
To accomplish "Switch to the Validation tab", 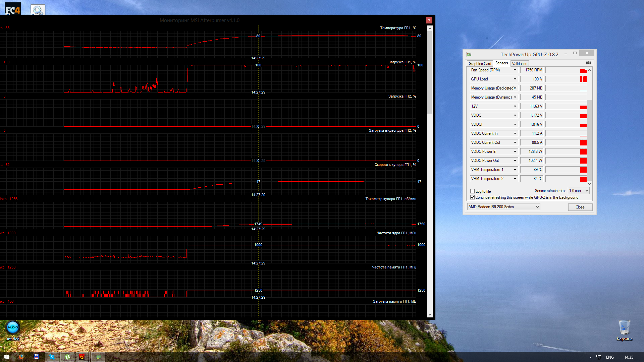I will 520,63.
